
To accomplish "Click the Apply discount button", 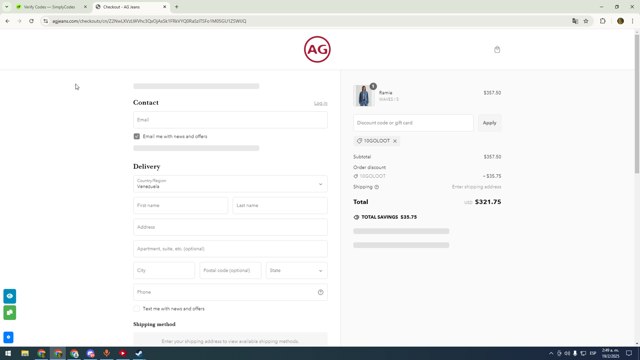I will tap(489, 122).
